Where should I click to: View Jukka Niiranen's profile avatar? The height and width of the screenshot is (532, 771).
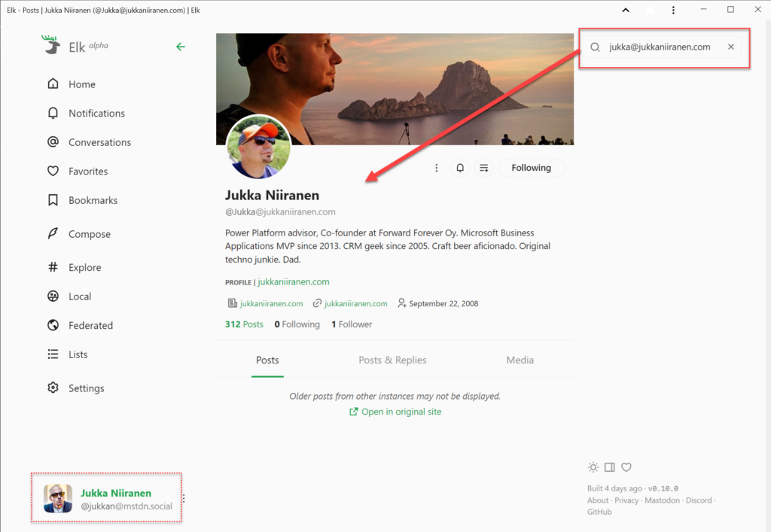point(258,147)
